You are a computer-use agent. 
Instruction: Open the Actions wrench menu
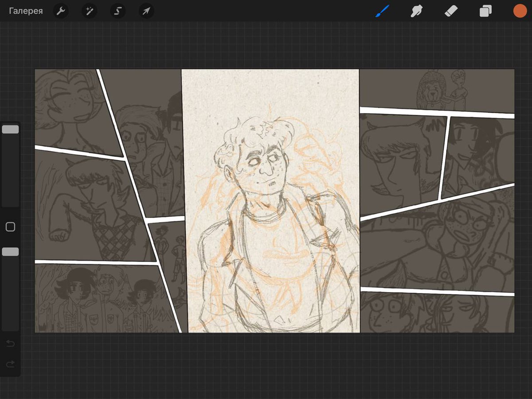click(x=61, y=11)
